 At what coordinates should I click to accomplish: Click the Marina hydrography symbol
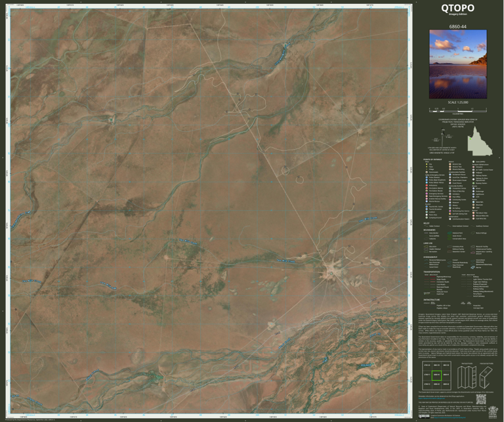click(x=472, y=267)
